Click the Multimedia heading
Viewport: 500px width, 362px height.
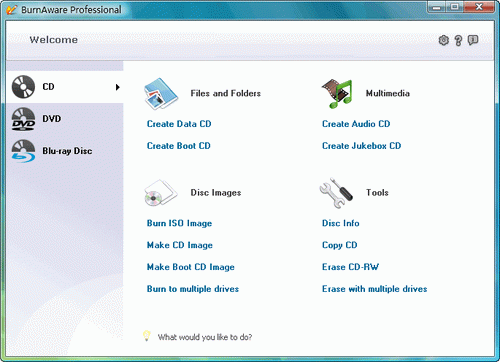point(388,93)
